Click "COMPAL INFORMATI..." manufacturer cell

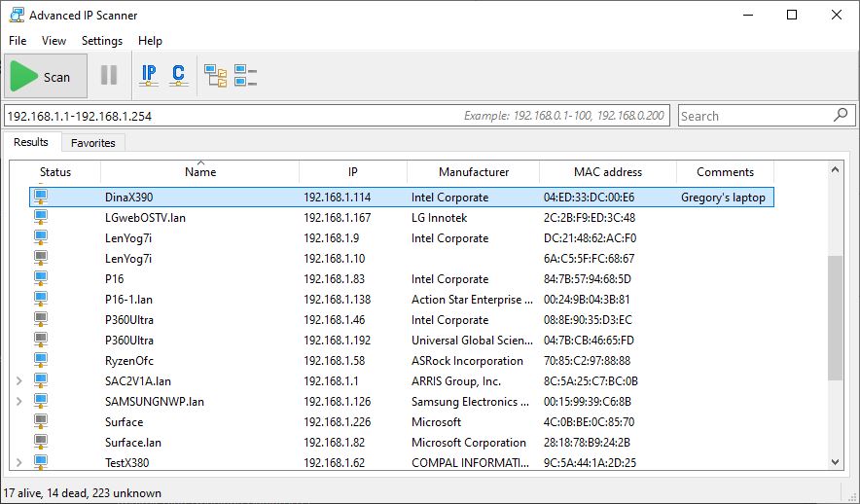click(x=471, y=463)
